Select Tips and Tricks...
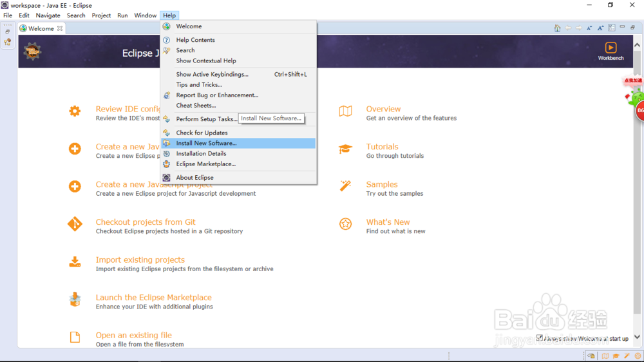 click(239, 84)
